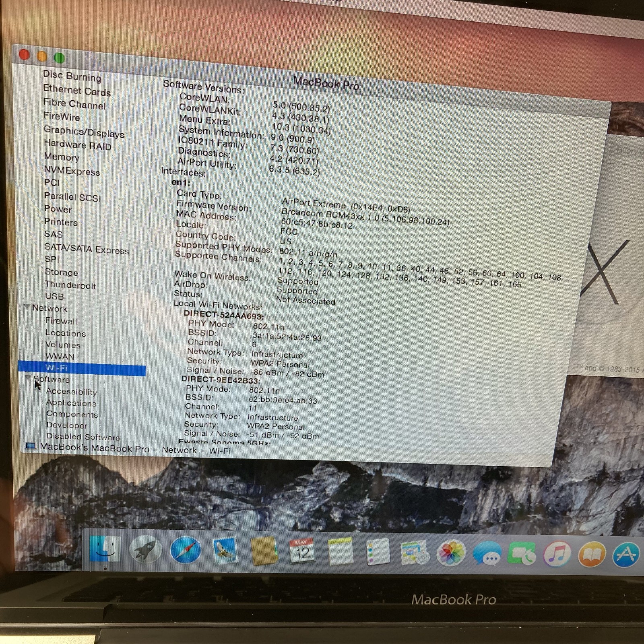Select the Software category heading

52,379
